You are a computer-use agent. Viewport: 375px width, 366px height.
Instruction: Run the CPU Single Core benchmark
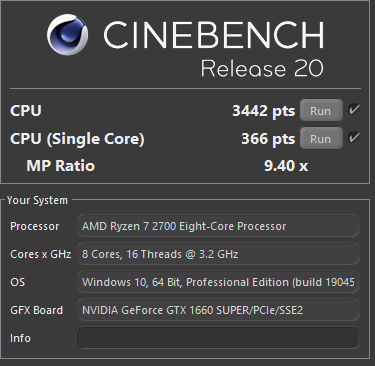click(x=321, y=138)
